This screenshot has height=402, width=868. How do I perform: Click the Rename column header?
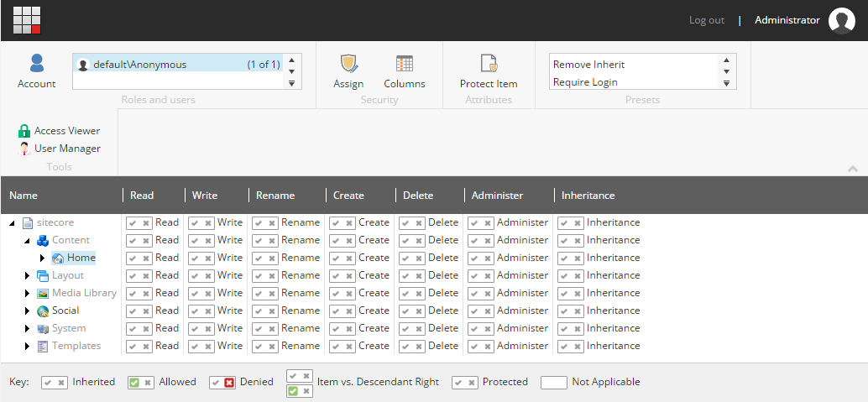tap(275, 196)
